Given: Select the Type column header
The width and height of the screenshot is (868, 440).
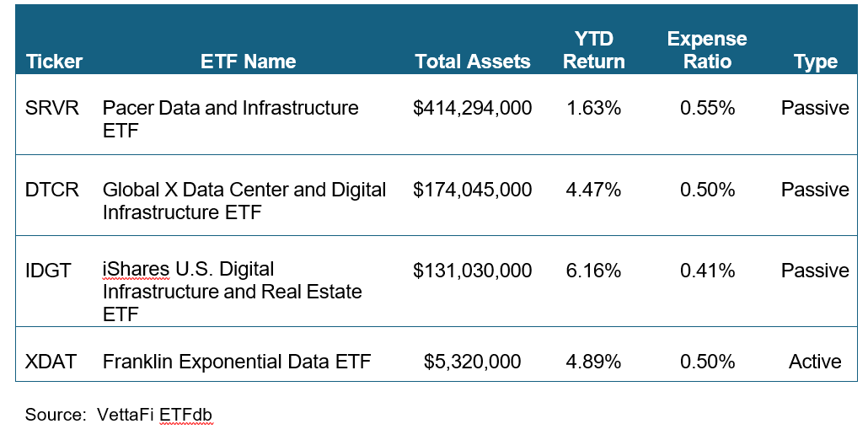Looking at the screenshot, I should (x=815, y=62).
